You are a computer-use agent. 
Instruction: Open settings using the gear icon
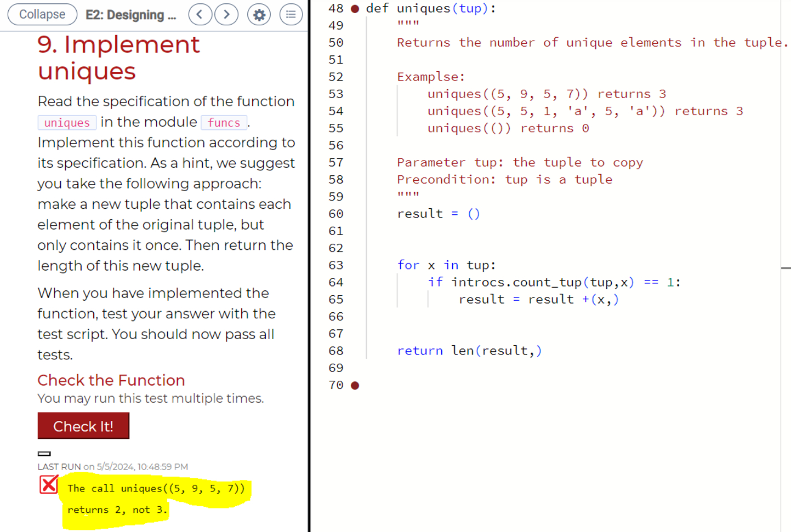259,14
